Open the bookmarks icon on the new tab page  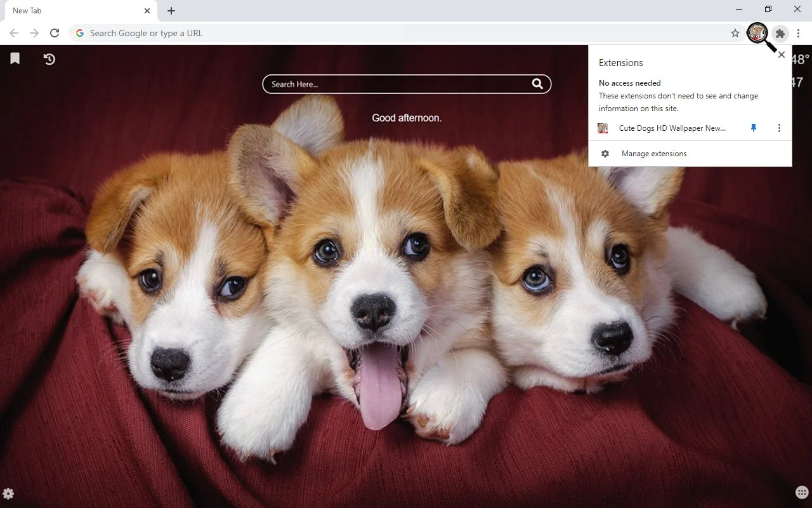click(x=14, y=58)
